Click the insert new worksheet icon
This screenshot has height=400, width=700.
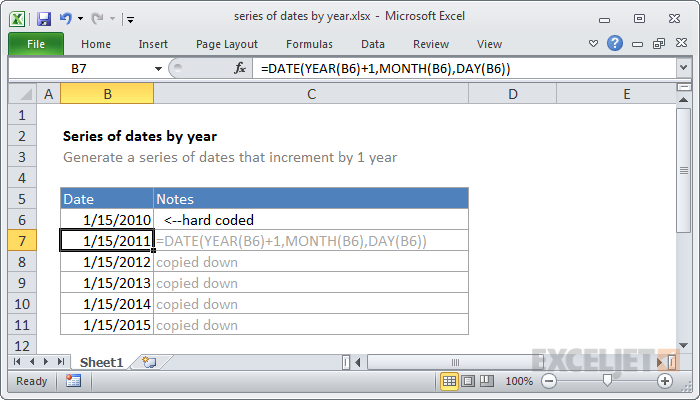coord(149,361)
